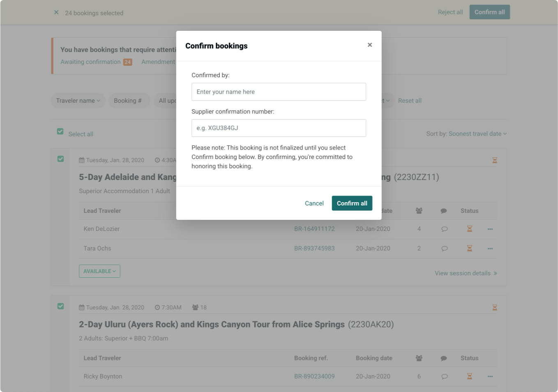Click Cancel in the Confirm bookings dialog
The height and width of the screenshot is (392, 558).
click(314, 203)
